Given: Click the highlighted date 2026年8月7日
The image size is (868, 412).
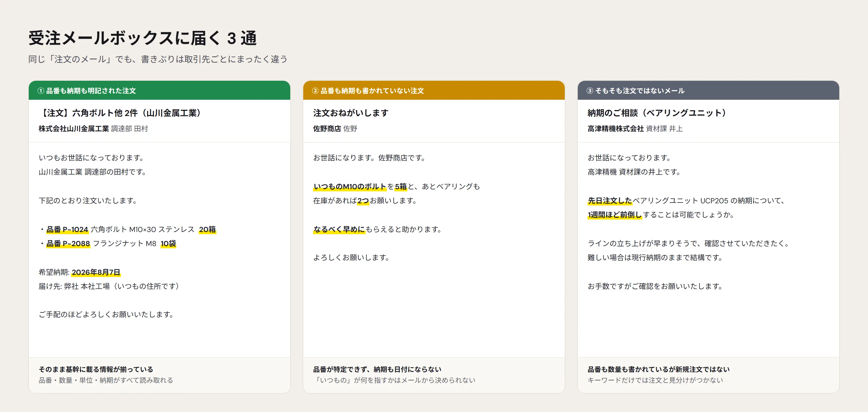Looking at the screenshot, I should click(x=96, y=272).
